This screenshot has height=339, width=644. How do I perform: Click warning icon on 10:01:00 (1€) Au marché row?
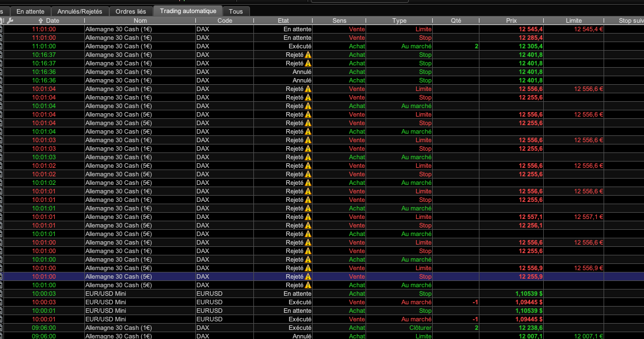coord(308,259)
